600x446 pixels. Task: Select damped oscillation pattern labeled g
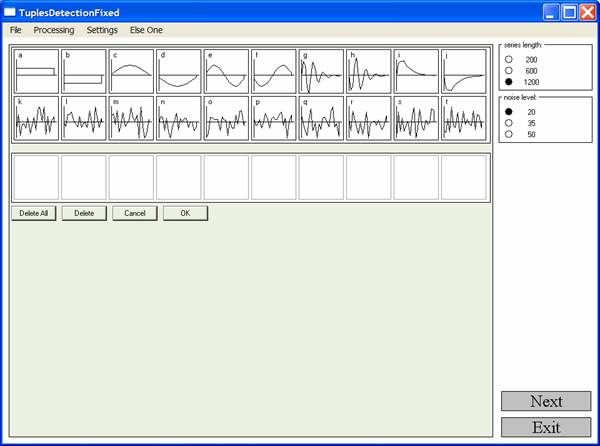pyautogui.click(x=321, y=71)
